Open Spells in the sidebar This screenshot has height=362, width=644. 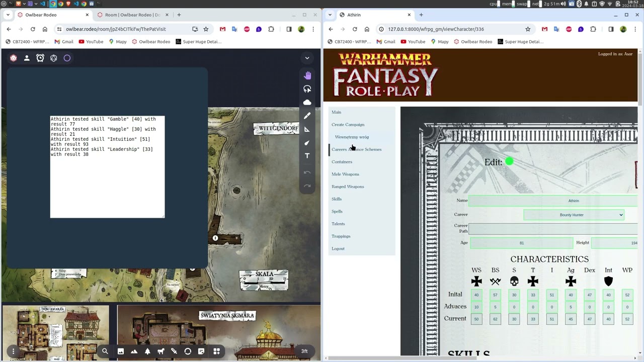point(337,211)
